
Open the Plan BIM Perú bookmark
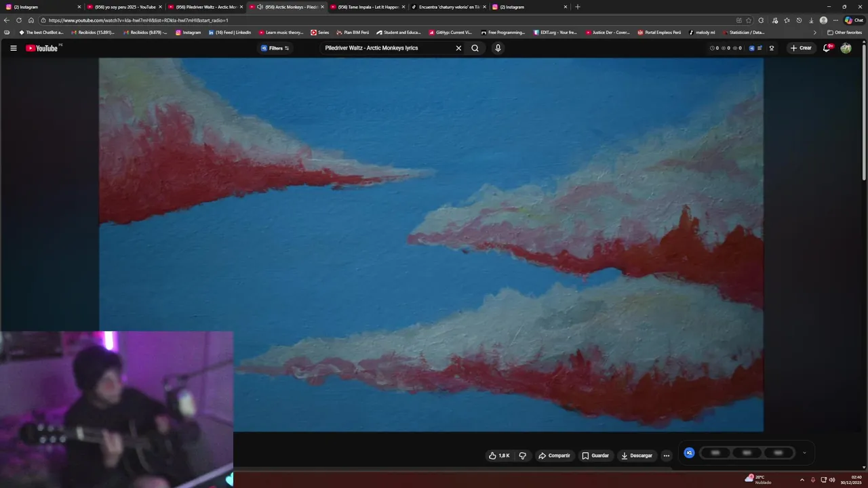(353, 33)
